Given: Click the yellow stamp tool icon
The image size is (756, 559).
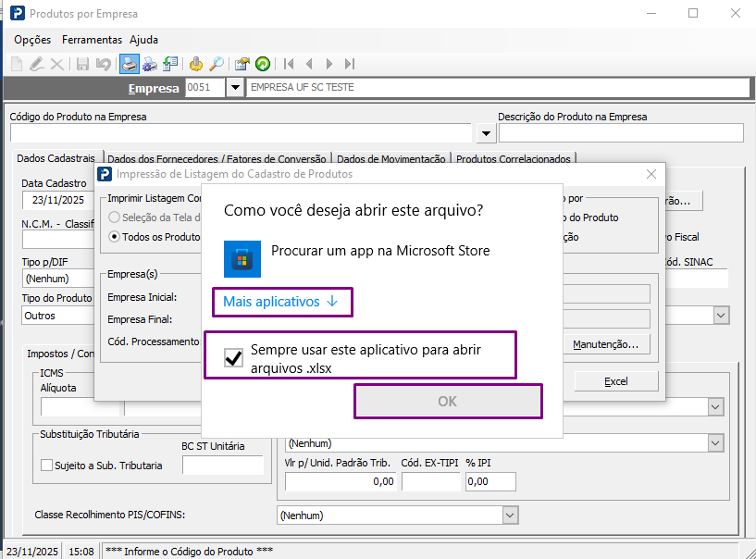Looking at the screenshot, I should point(196,64).
